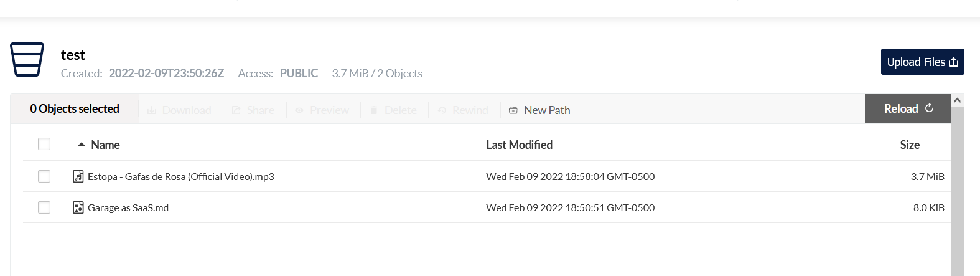Click the Preview toolbar option

click(x=322, y=110)
